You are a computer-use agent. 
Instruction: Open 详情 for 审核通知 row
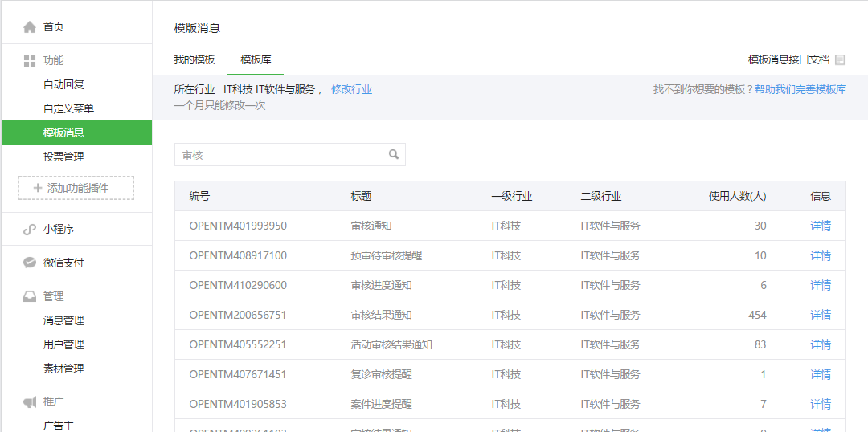click(x=821, y=226)
